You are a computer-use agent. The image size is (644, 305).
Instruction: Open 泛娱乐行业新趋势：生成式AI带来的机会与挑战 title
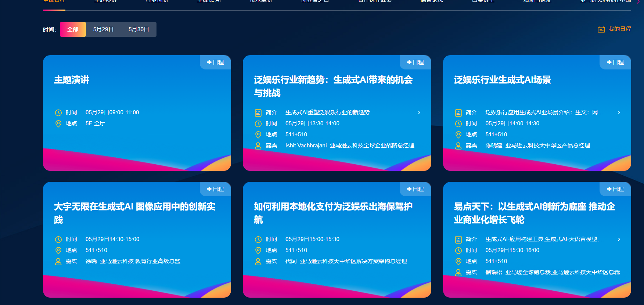click(333, 86)
